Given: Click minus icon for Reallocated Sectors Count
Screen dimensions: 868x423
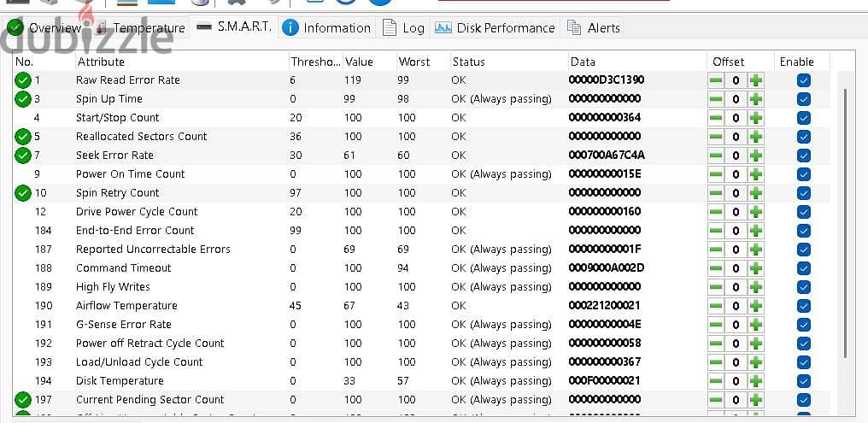Looking at the screenshot, I should (716, 137).
